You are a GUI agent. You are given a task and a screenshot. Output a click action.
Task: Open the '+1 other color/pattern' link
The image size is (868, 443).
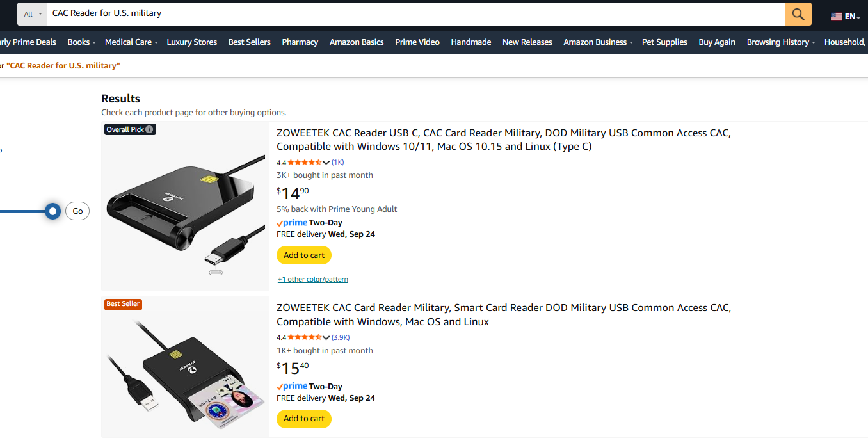pyautogui.click(x=313, y=279)
